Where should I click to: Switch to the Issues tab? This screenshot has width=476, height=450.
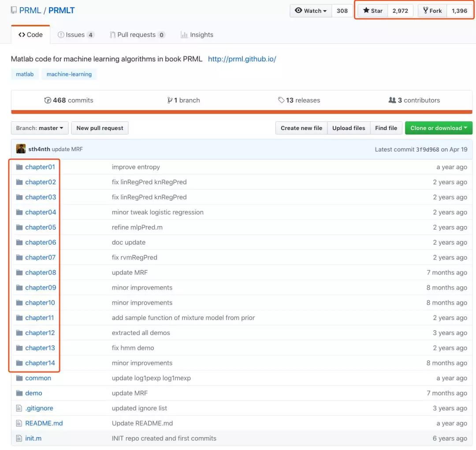tap(76, 35)
